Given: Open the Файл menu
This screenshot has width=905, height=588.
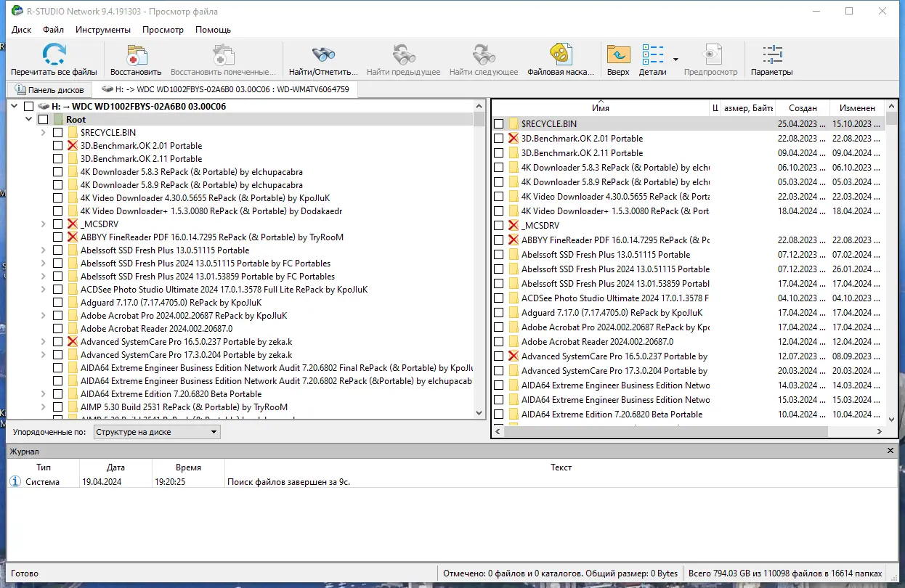Looking at the screenshot, I should pyautogui.click(x=53, y=30).
